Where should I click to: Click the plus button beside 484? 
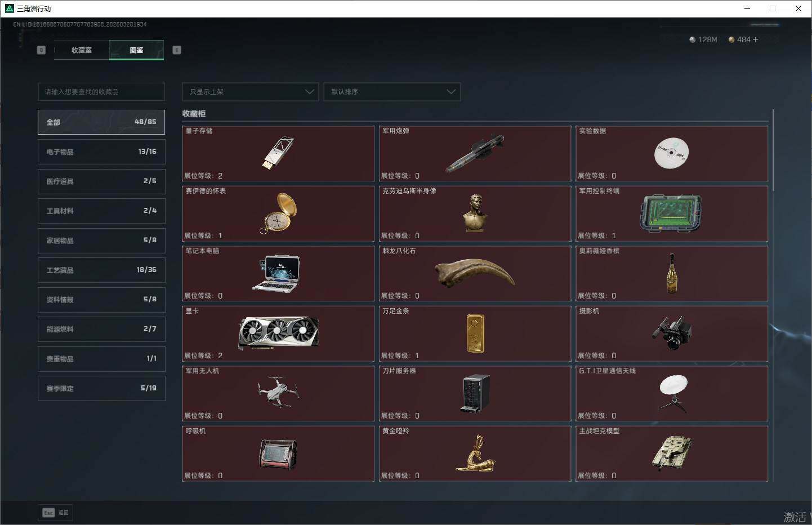755,39
